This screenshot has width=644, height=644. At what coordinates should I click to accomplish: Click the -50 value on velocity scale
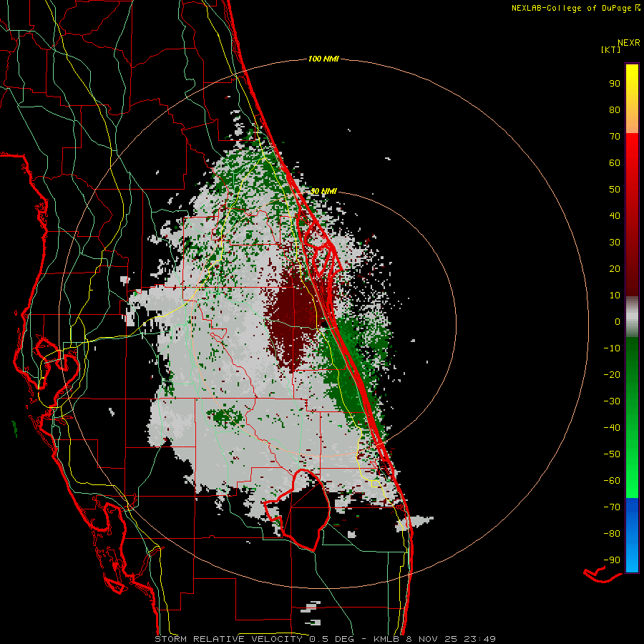(x=612, y=454)
